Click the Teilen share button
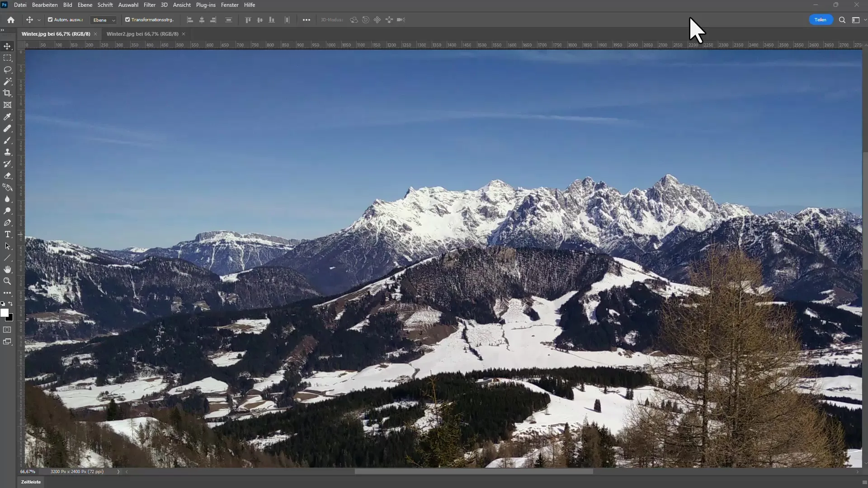 click(x=821, y=20)
